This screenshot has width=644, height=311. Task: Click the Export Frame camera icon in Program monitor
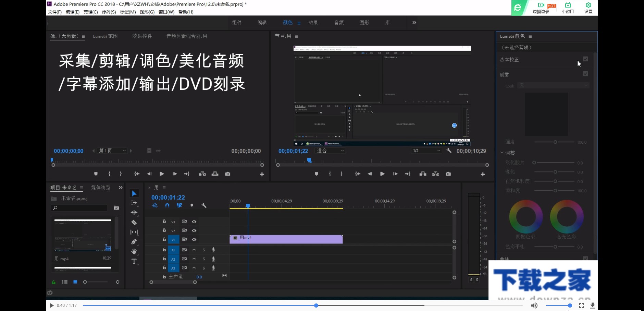448,174
